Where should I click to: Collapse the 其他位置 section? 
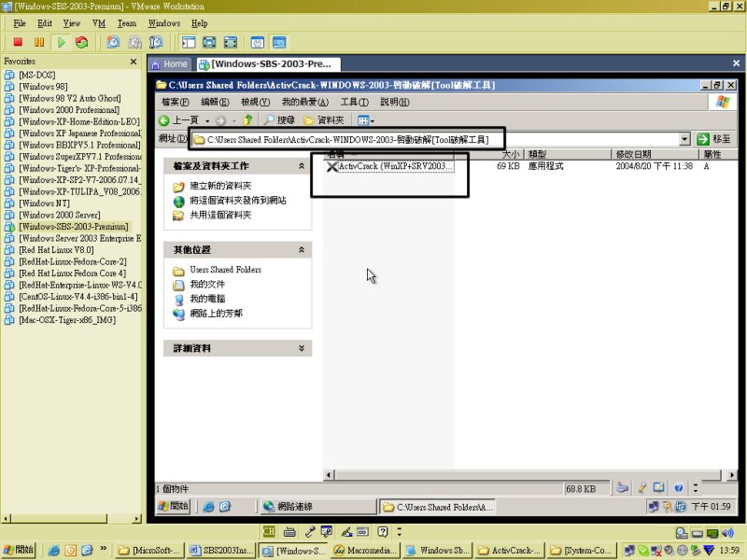pyautogui.click(x=301, y=249)
